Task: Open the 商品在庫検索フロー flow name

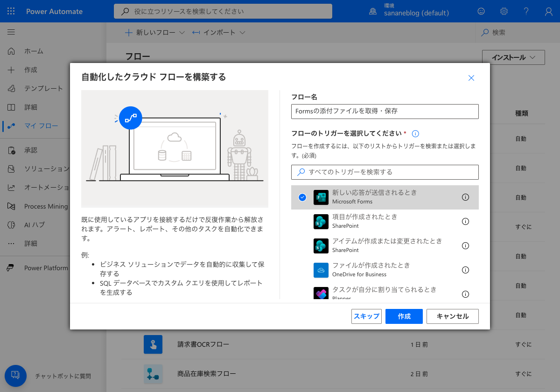Action: (x=207, y=374)
